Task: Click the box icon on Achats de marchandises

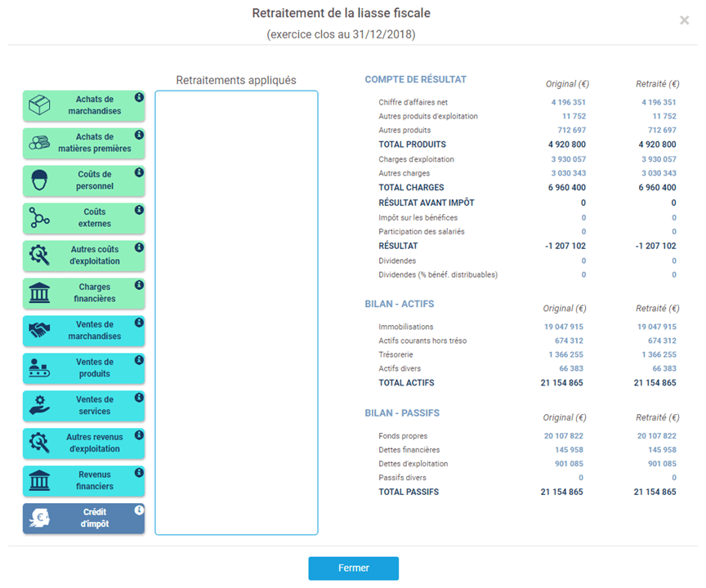Action: click(x=39, y=105)
